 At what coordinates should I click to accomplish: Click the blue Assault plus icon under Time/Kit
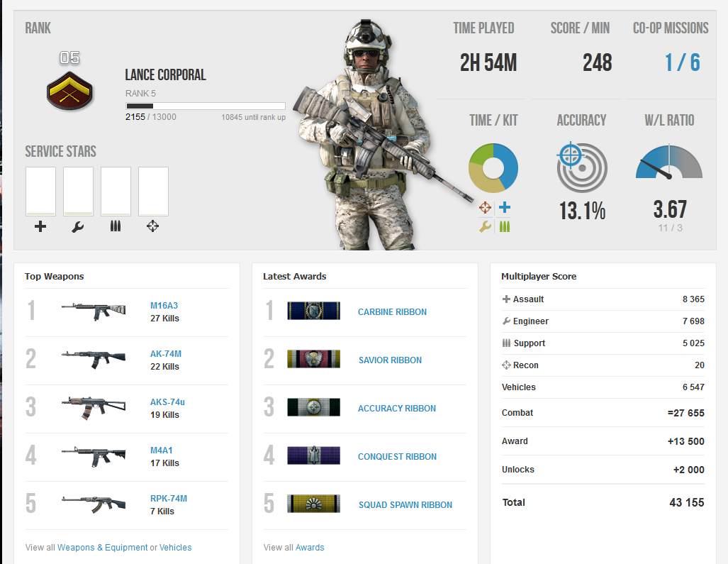505,207
